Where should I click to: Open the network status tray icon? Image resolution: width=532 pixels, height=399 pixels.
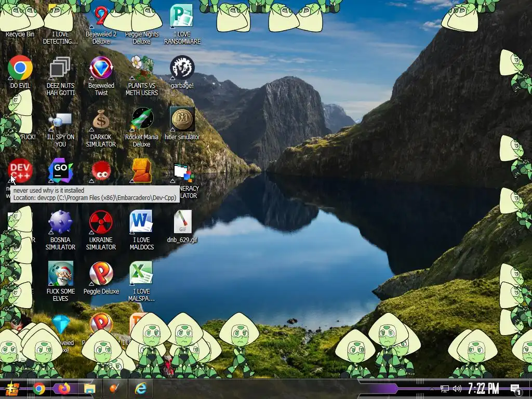tap(445, 389)
